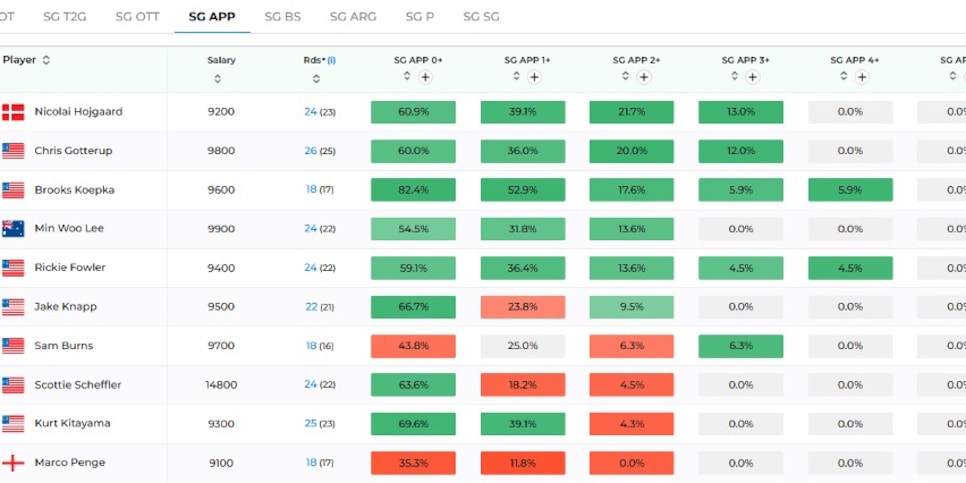966x483 pixels.
Task: Click the plus icon under SG APP 1+
Action: point(535,77)
